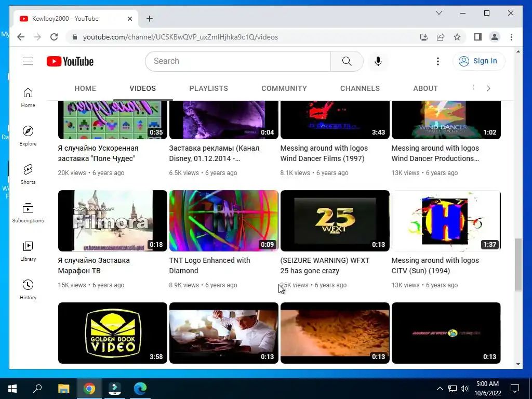Open Chrome profile avatar
The image size is (532, 399).
(495, 37)
